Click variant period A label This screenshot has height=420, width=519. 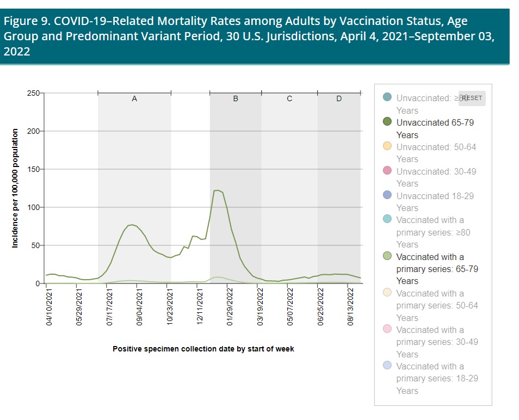(134, 99)
